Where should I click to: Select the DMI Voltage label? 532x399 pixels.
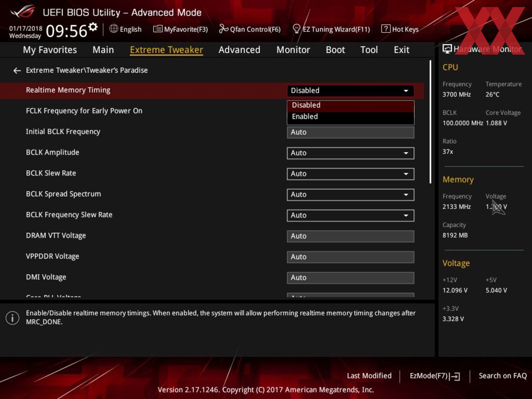click(46, 277)
